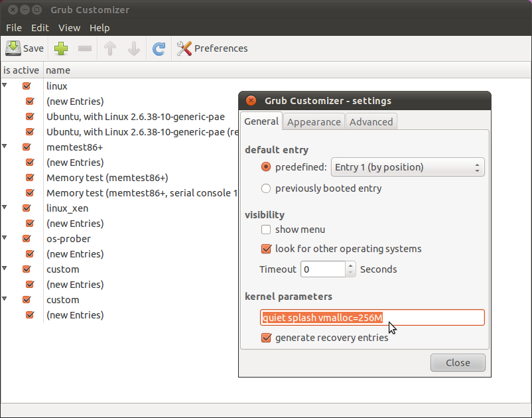Click the move down arrow icon
Screen dimensions: 532x418
(133, 48)
